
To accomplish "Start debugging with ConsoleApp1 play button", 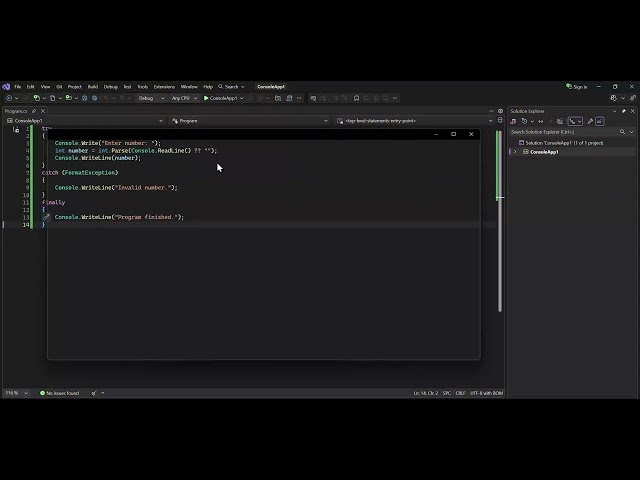I will [220, 98].
